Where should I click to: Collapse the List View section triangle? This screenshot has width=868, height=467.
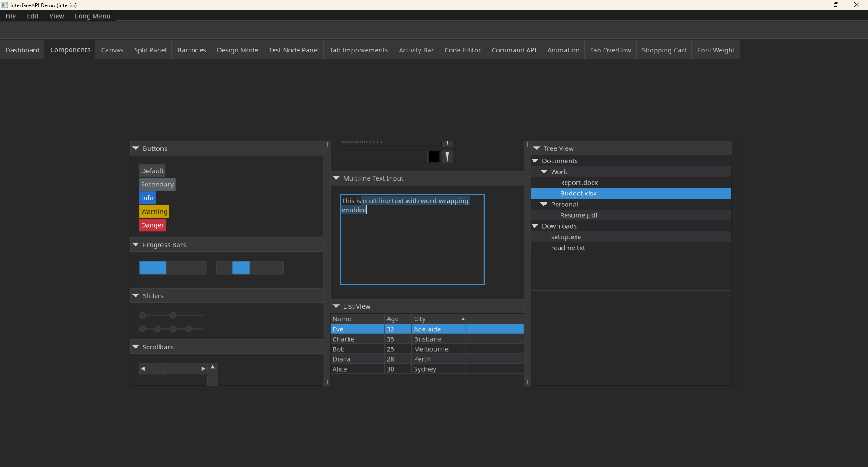coord(336,306)
